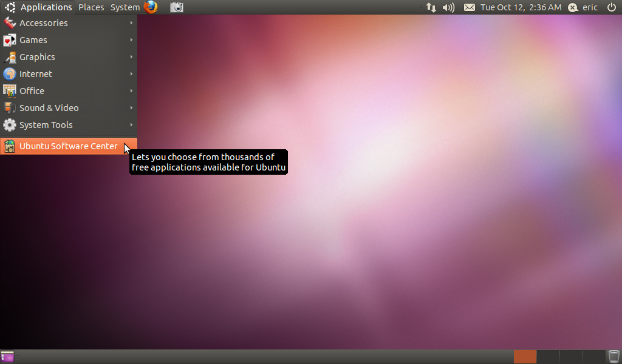Viewport: 622px width, 364px height.
Task: Click the Internet globe icon
Action: 10,74
